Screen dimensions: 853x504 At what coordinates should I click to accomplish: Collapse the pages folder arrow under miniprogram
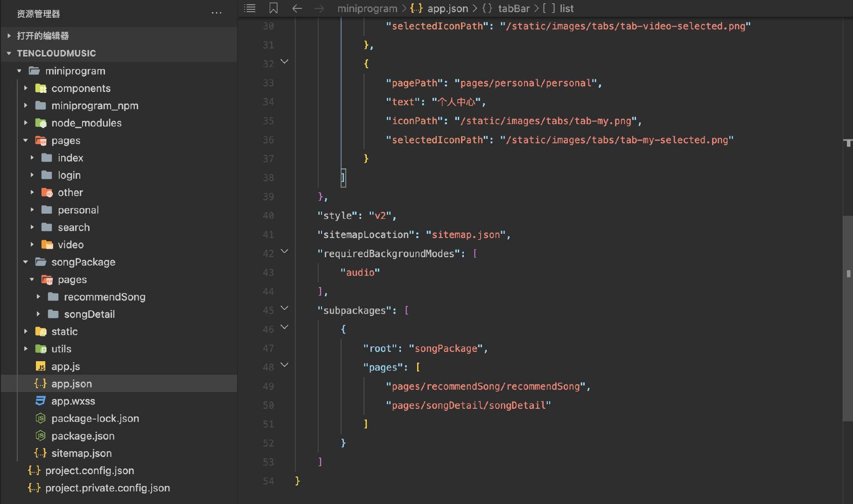[26, 140]
